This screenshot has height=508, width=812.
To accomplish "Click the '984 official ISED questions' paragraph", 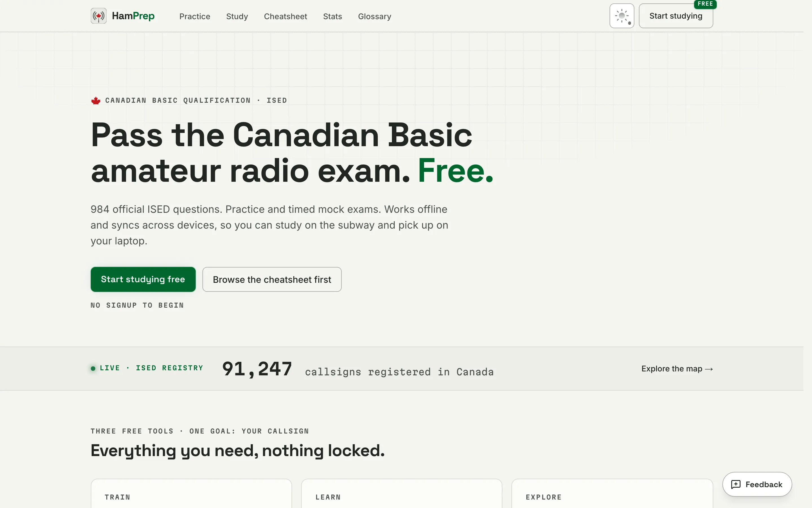I will [x=270, y=225].
